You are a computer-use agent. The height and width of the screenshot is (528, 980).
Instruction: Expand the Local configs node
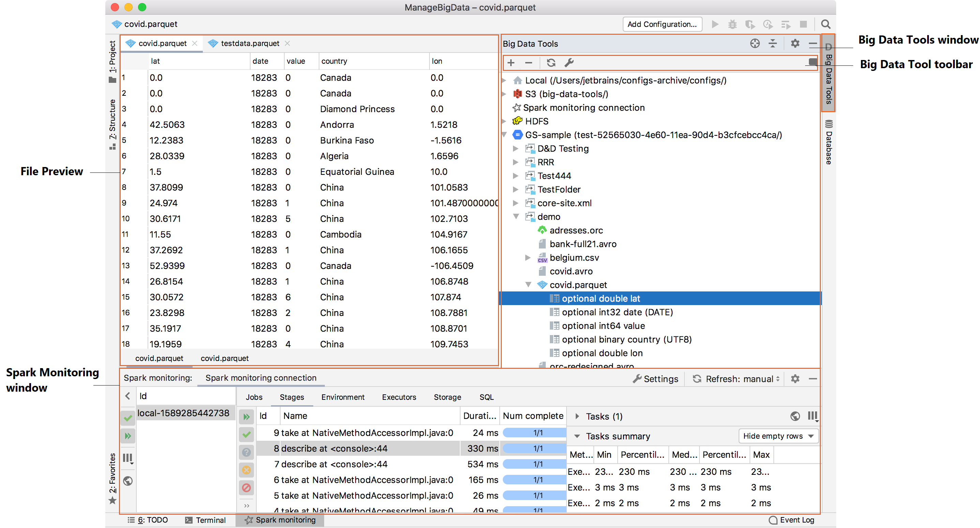point(504,80)
